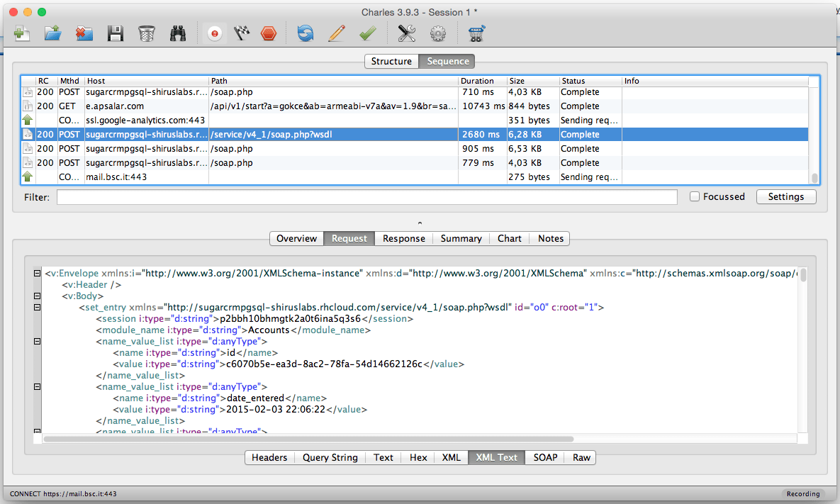This screenshot has width=840, height=504.
Task: Switch to the Raw view
Action: (x=581, y=457)
